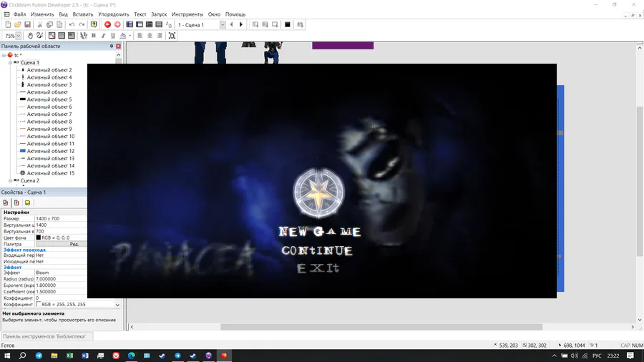Expand the 'Сцена 2' tree node
Viewport: 644px width, 362px height.
click(10, 180)
